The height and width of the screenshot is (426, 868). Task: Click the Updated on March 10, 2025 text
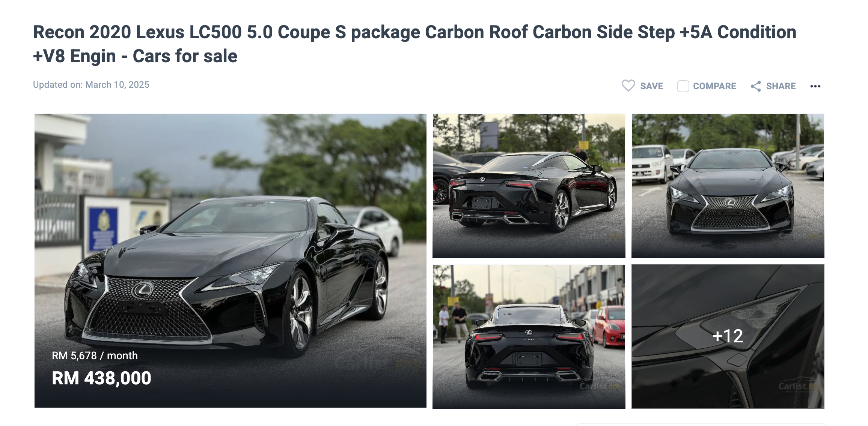coord(91,85)
